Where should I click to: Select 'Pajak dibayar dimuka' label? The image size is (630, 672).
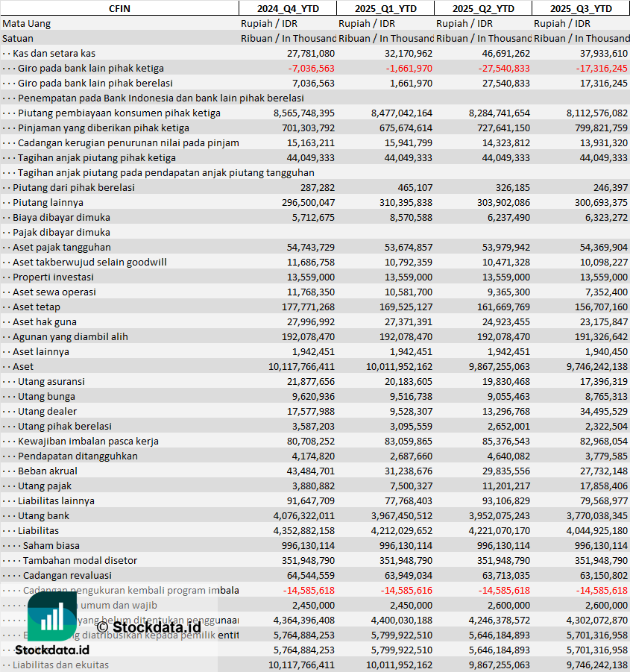61,232
